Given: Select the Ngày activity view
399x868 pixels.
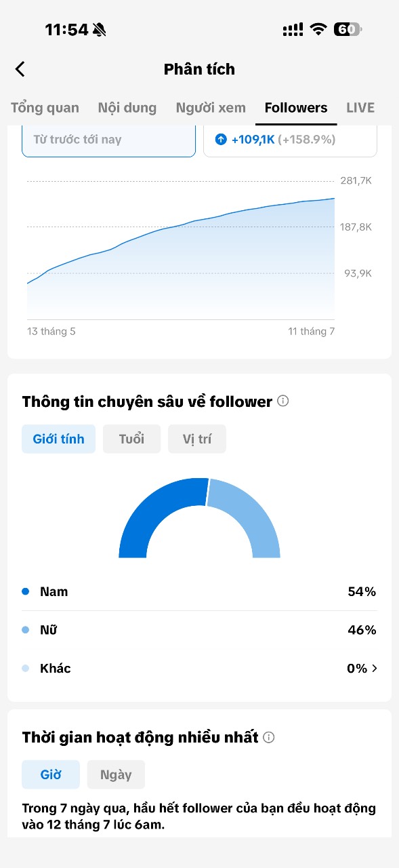Looking at the screenshot, I should [116, 774].
